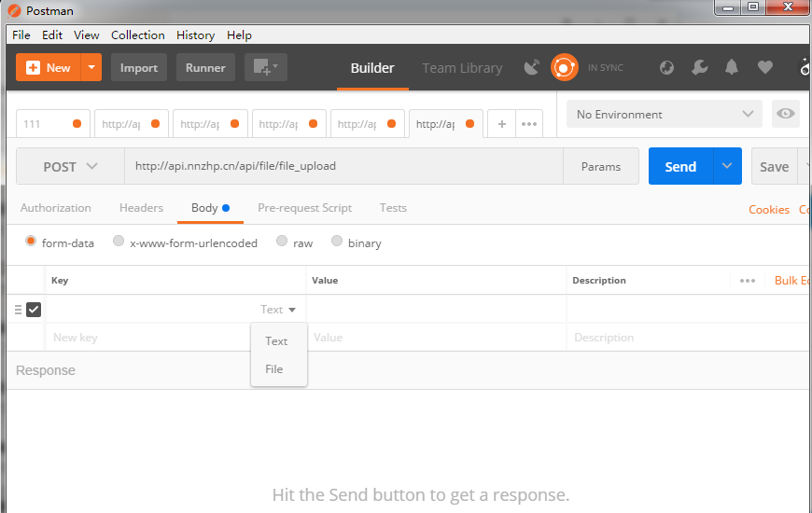The width and height of the screenshot is (812, 513).
Task: Open the browse globe icon
Action: click(x=666, y=67)
